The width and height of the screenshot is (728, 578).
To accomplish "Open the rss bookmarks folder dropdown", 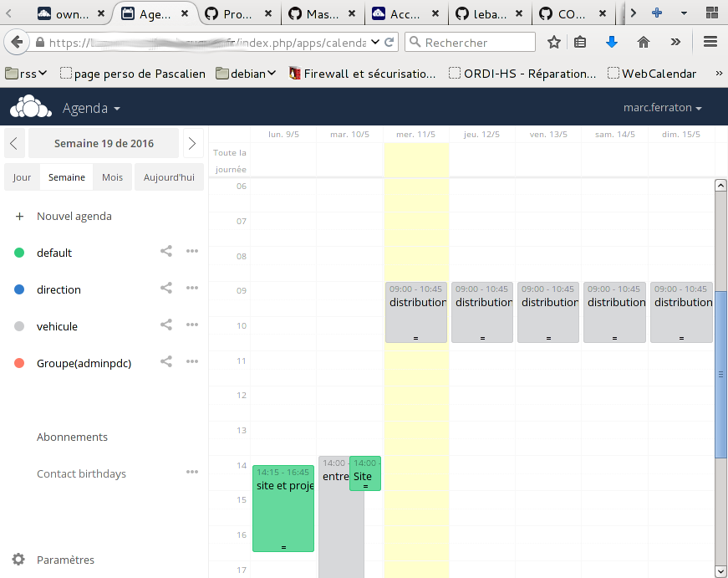I will tap(26, 74).
